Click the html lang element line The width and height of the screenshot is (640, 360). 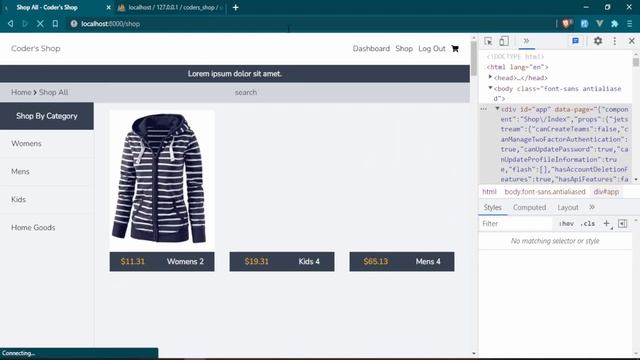tap(517, 67)
